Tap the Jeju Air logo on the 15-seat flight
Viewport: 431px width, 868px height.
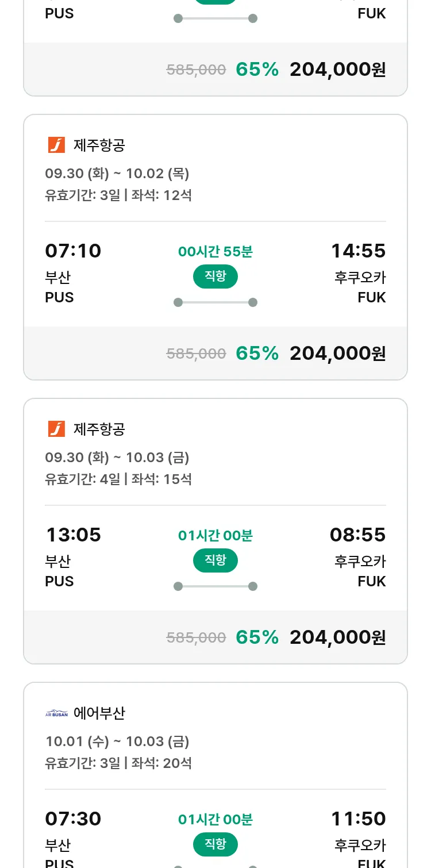(x=56, y=429)
